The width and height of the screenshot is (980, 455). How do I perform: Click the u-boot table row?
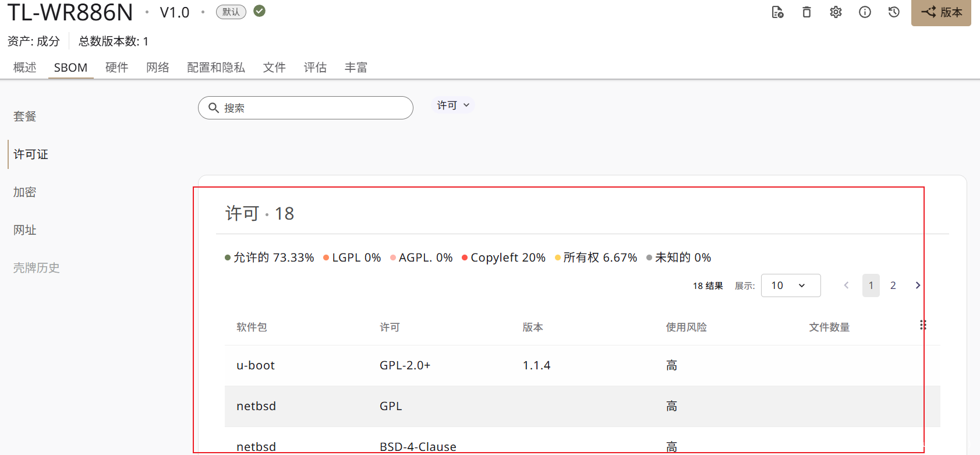[x=582, y=365]
